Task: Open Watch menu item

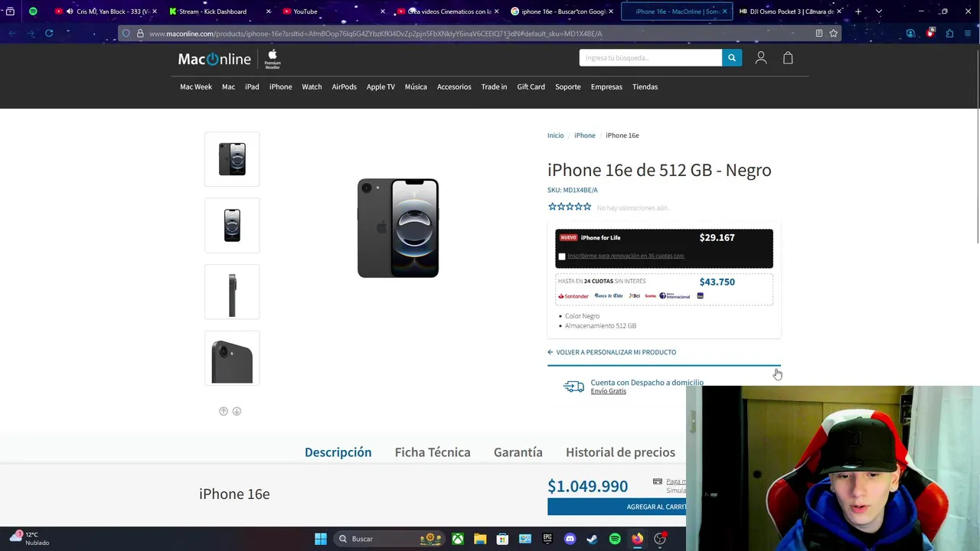Action: coord(312,86)
